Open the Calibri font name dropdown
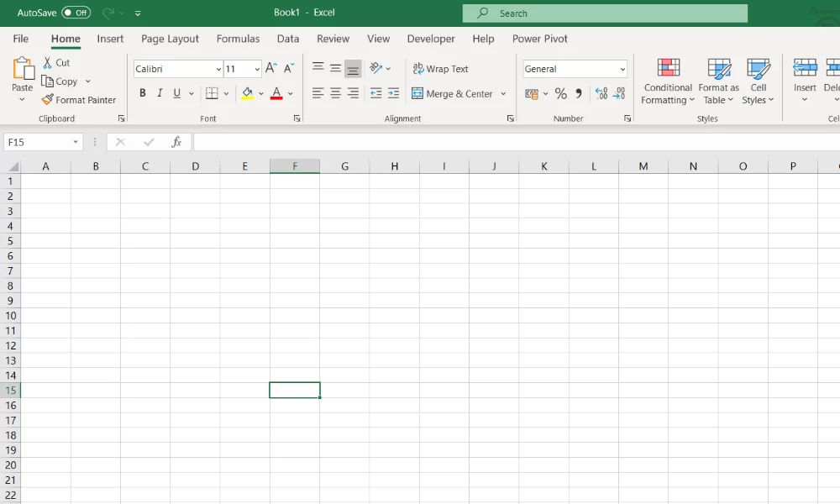This screenshot has width=840, height=504. (218, 70)
